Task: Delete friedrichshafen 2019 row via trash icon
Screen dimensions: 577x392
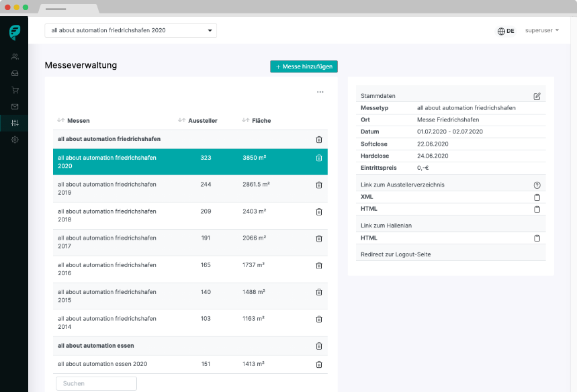Action: tap(319, 185)
